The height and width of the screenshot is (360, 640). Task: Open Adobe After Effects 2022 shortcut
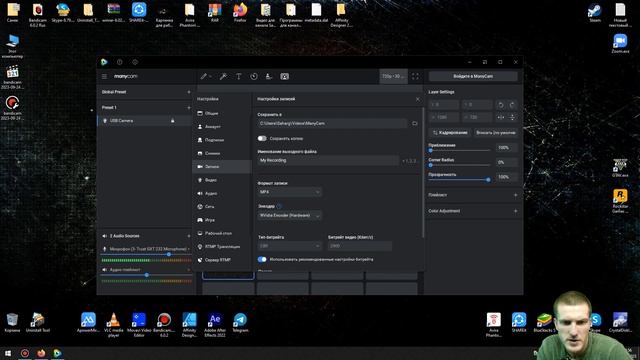coord(215,324)
